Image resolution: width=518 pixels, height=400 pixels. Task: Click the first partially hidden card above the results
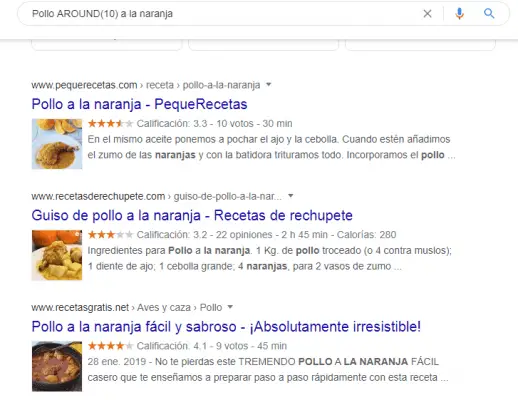pyautogui.click(x=107, y=45)
